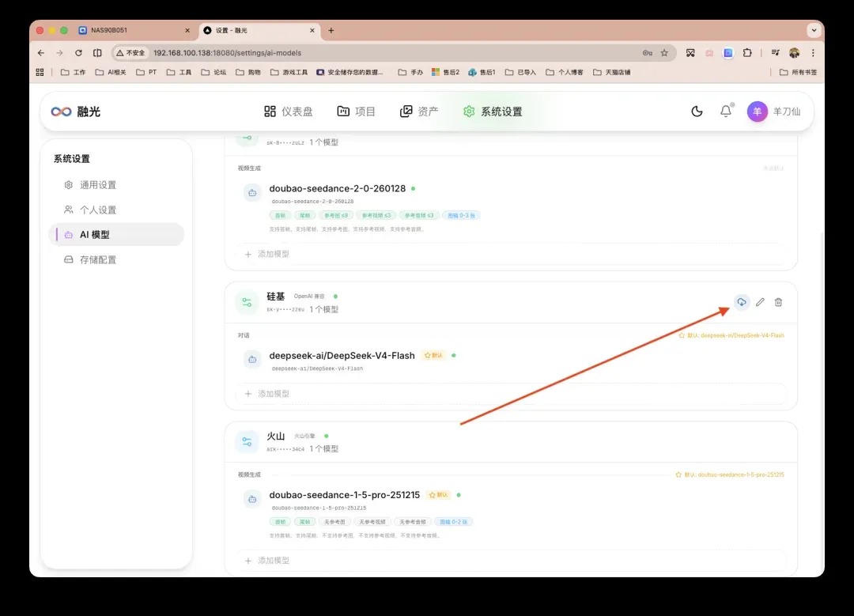This screenshot has height=616, width=854.
Task: Click the default deepseek-ai/DeepSeek-V4-Flash star label
Action: 731,335
